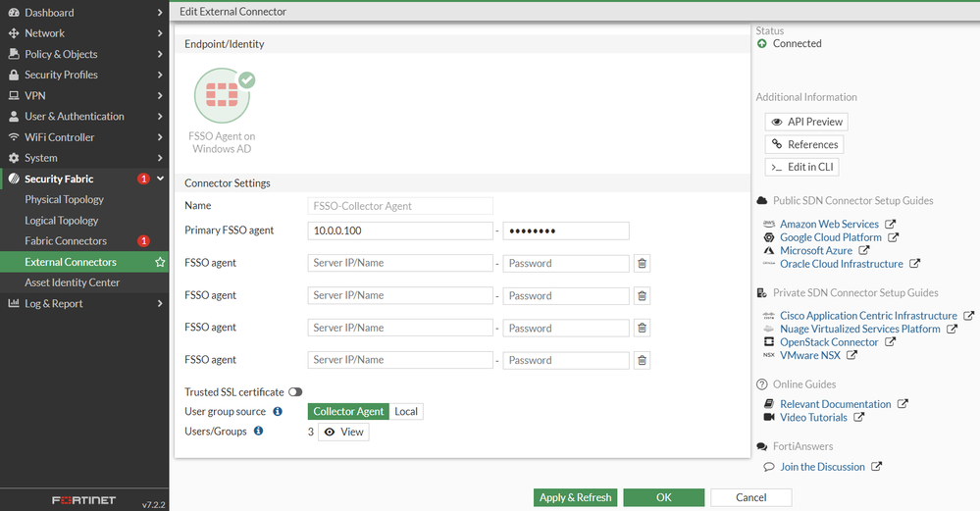
Task: Click the Cancel button
Action: [750, 497]
